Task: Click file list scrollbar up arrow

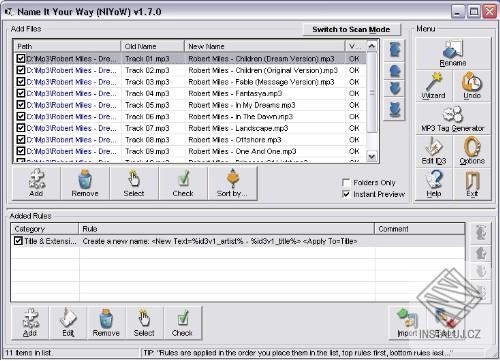Action: pos(372,46)
